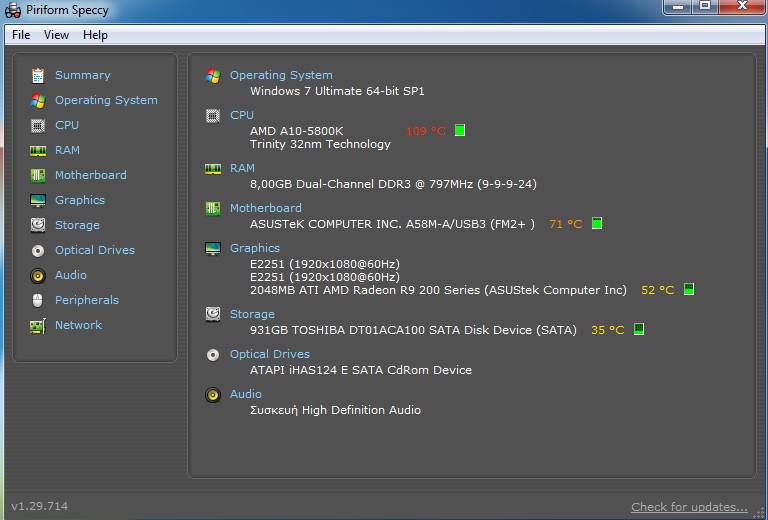The height and width of the screenshot is (520, 768).
Task: Click the Storage heading in summary panel
Action: (252, 314)
